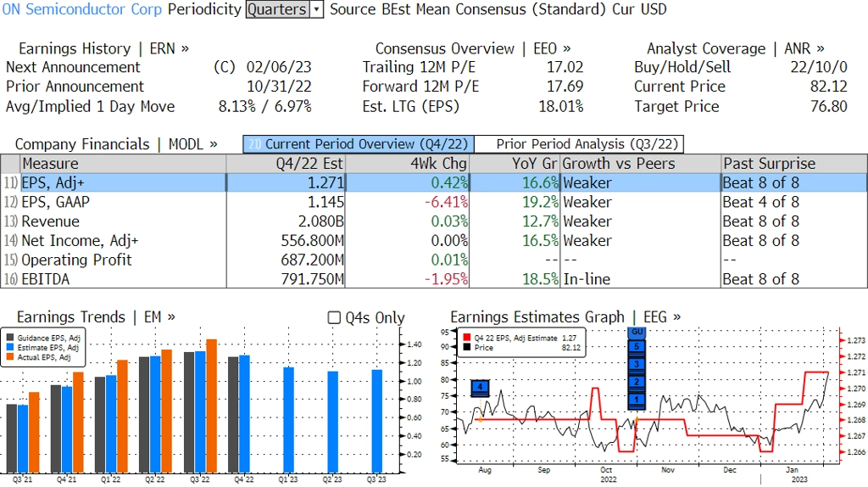The width and height of the screenshot is (868, 487).
Task: Click Buy/Hold/Sell value 22/10/0
Action: pos(819,67)
